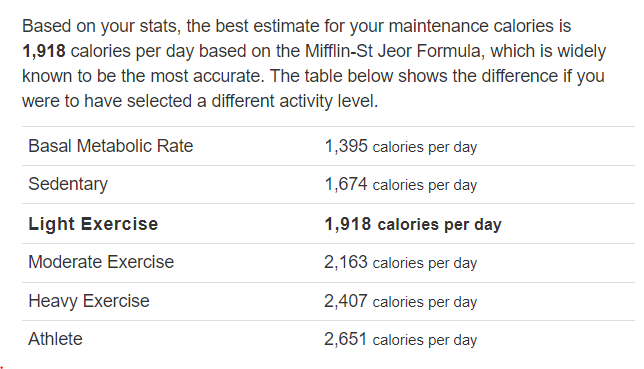This screenshot has height=369, width=644.
Task: Click the 2,651 calories per day value
Action: click(x=401, y=339)
